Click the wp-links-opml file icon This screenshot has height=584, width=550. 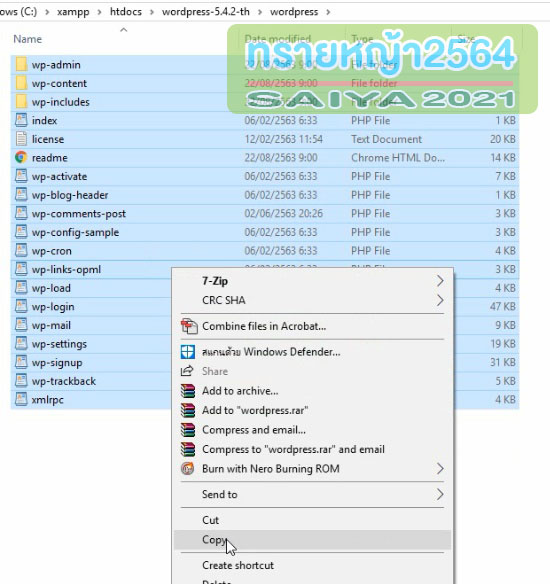pyautogui.click(x=21, y=269)
